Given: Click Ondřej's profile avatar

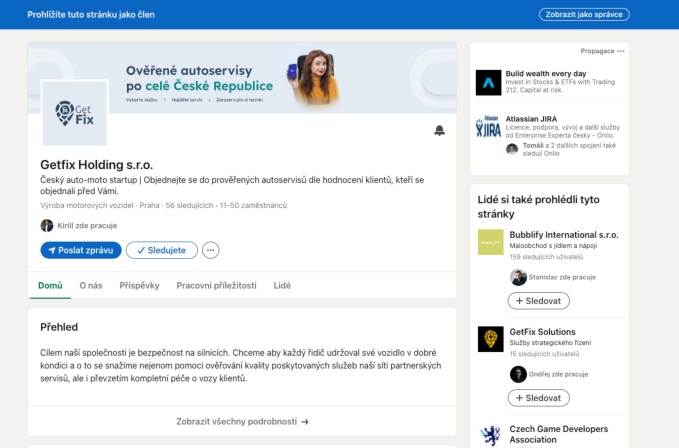Looking at the screenshot, I should 518,374.
